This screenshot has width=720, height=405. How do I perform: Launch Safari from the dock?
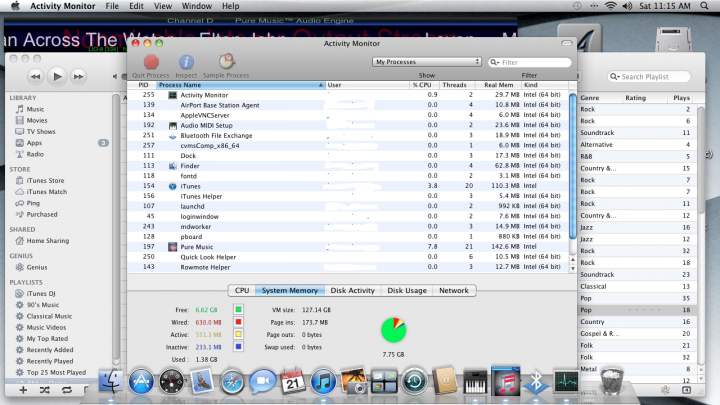point(232,382)
